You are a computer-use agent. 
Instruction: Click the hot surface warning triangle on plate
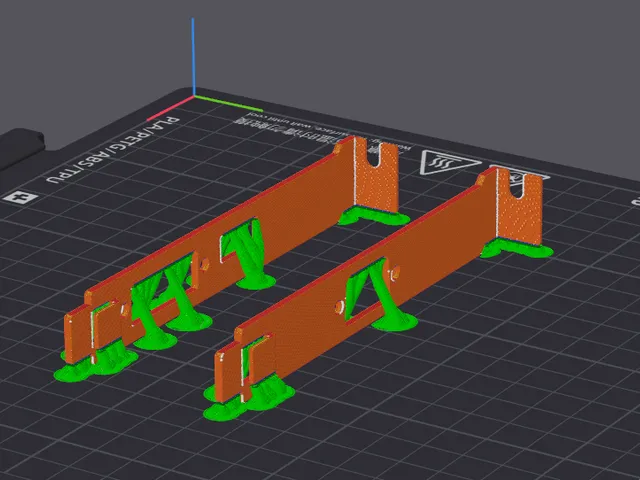coord(449,162)
